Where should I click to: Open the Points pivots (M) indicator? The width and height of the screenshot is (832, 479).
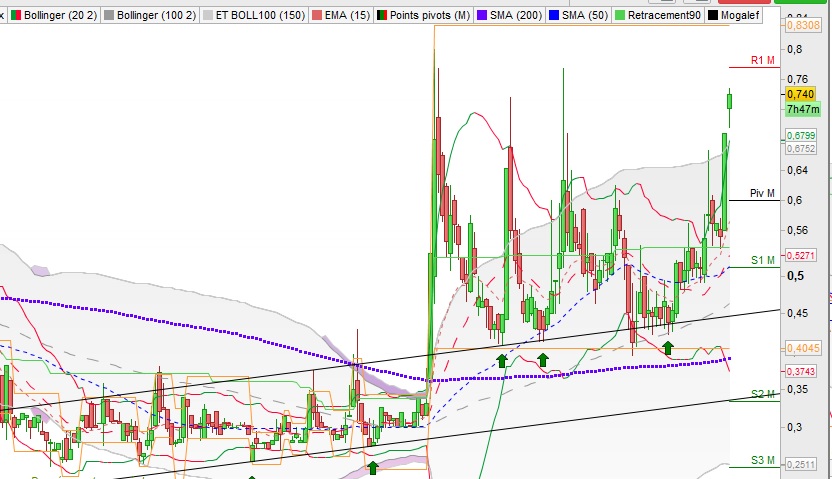[430, 15]
